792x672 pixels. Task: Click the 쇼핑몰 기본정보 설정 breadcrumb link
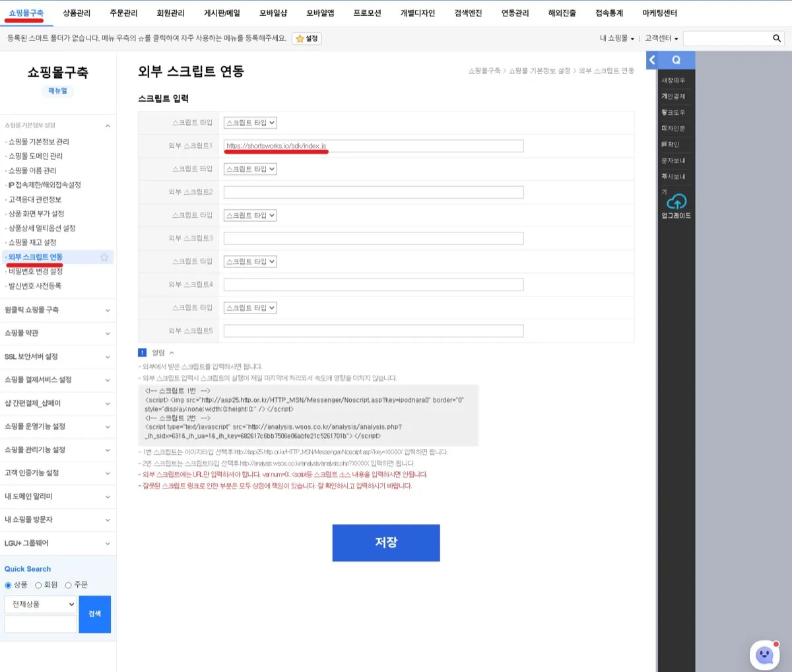tap(539, 71)
